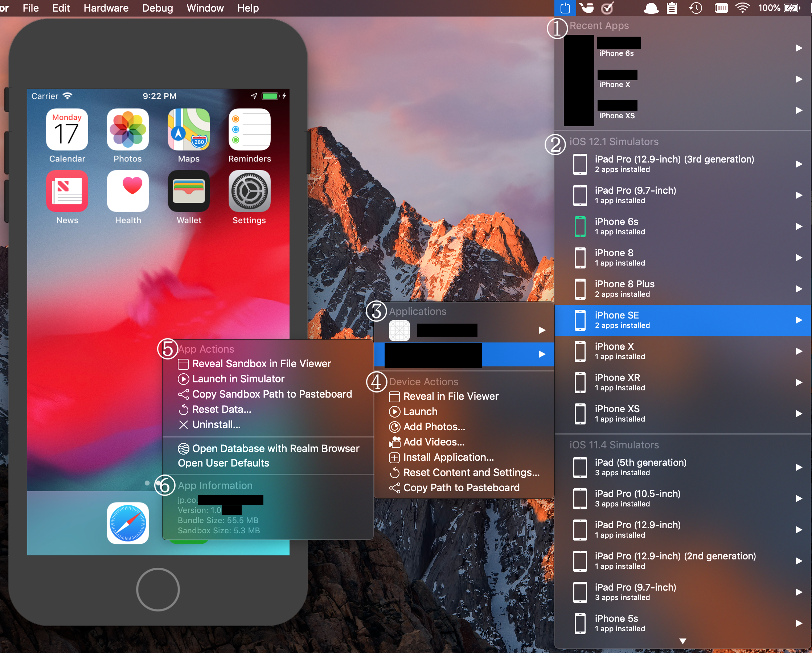Image resolution: width=812 pixels, height=653 pixels.
Task: Click the simulator home button
Action: coord(158,590)
